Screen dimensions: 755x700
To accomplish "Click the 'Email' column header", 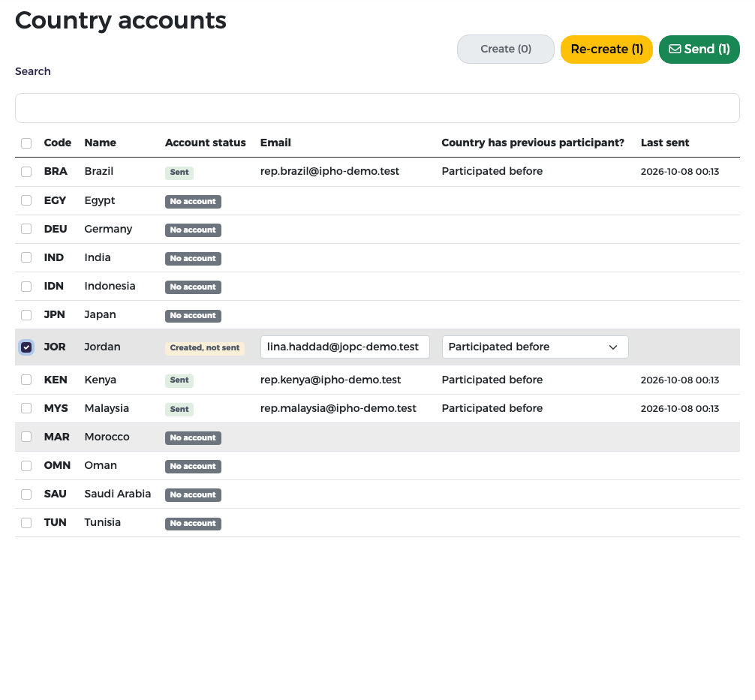I will pos(275,143).
